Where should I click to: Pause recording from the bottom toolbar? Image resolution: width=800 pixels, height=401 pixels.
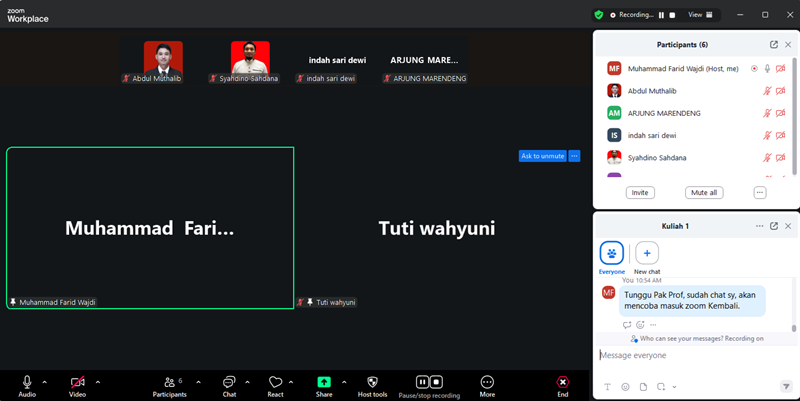422,382
